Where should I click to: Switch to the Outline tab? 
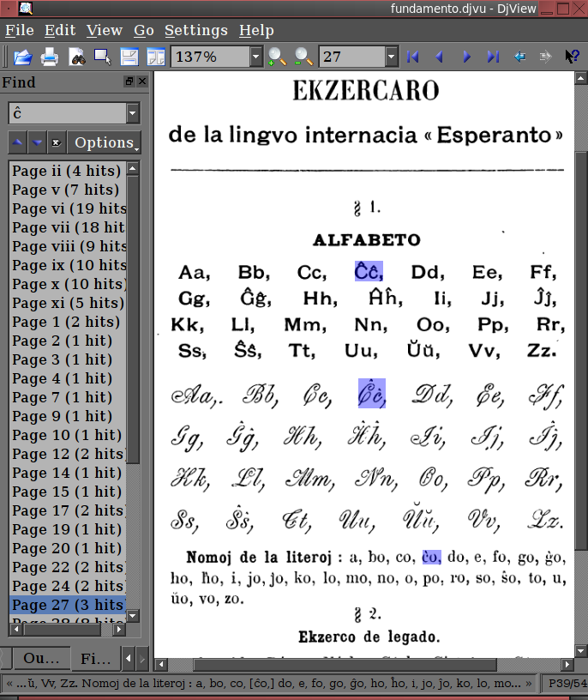[40, 659]
